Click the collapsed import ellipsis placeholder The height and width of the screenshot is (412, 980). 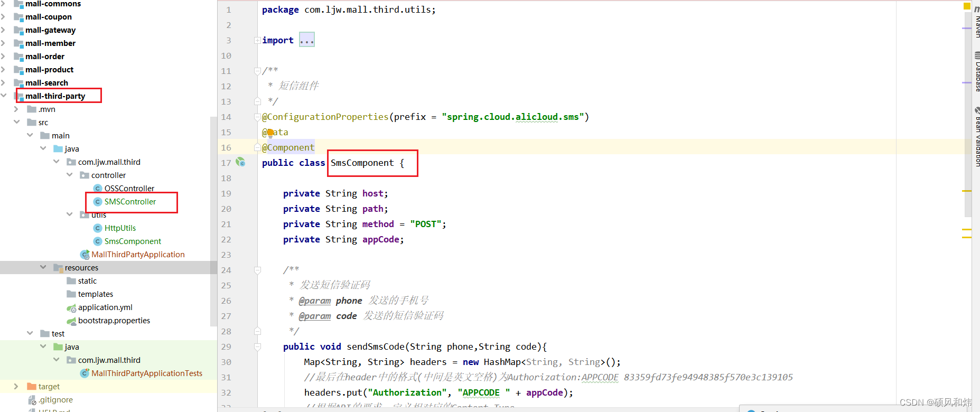[306, 40]
